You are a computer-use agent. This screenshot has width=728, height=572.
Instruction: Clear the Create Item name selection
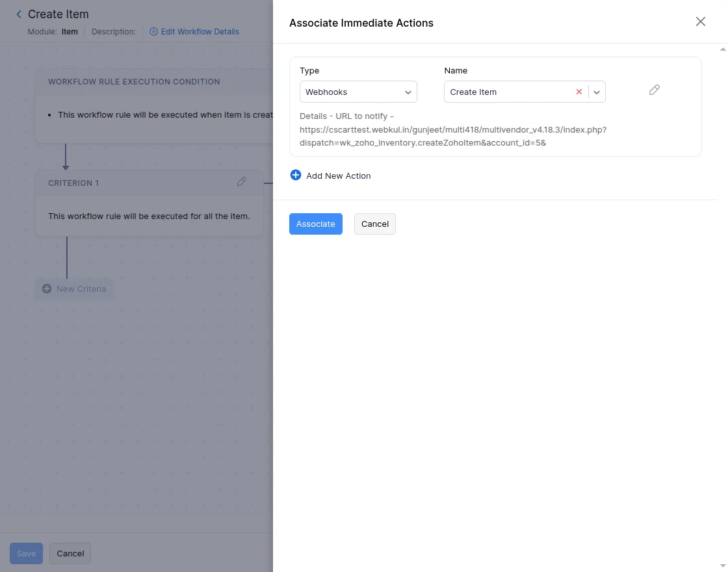[x=579, y=92]
